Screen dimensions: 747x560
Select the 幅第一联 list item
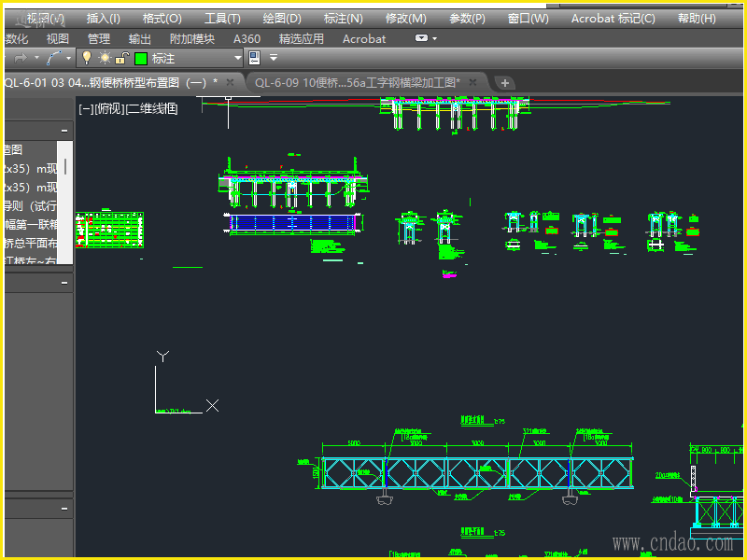click(x=31, y=224)
